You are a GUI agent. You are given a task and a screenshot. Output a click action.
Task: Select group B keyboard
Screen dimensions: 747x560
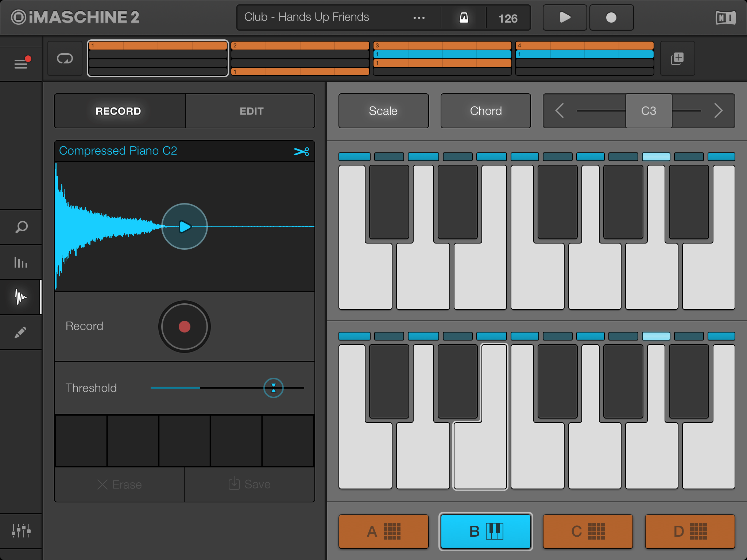point(485,531)
